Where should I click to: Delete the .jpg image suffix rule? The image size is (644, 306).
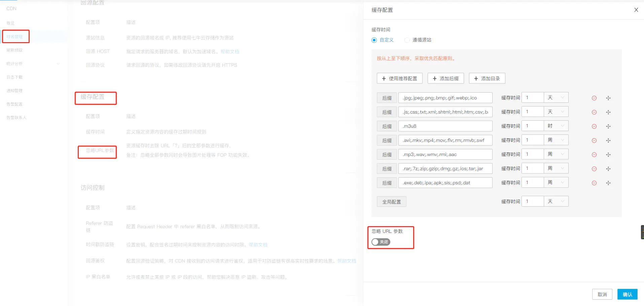594,98
